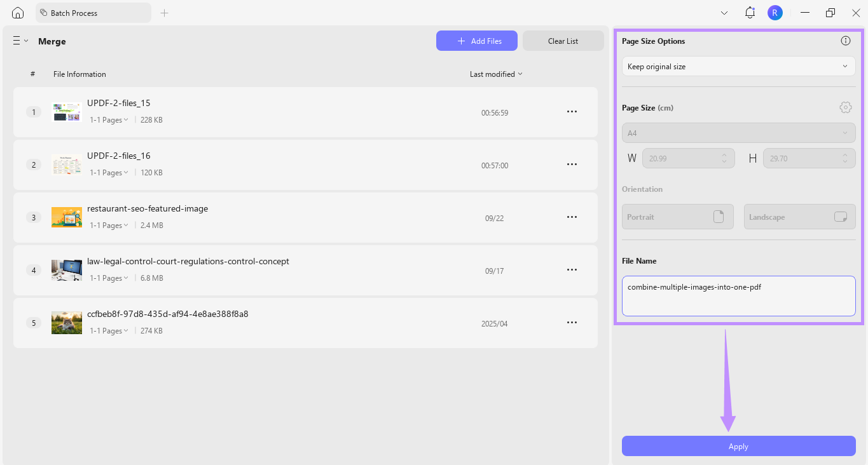The height and width of the screenshot is (465, 868).
Task: Click the Add Files button
Action: pos(476,40)
